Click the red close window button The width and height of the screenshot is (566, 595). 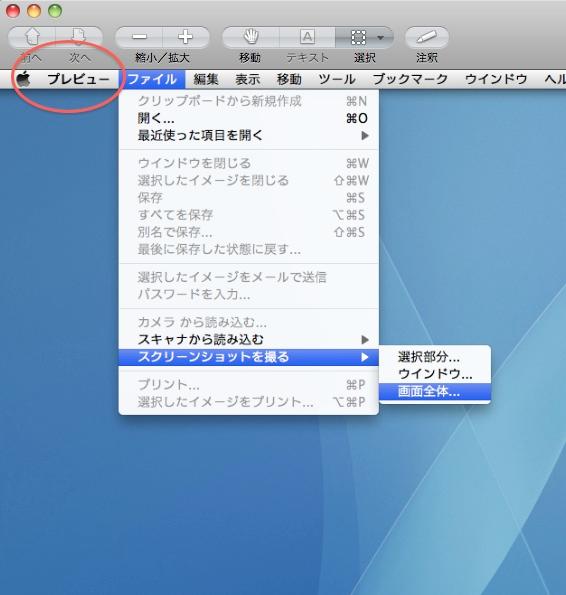pyautogui.click(x=13, y=11)
